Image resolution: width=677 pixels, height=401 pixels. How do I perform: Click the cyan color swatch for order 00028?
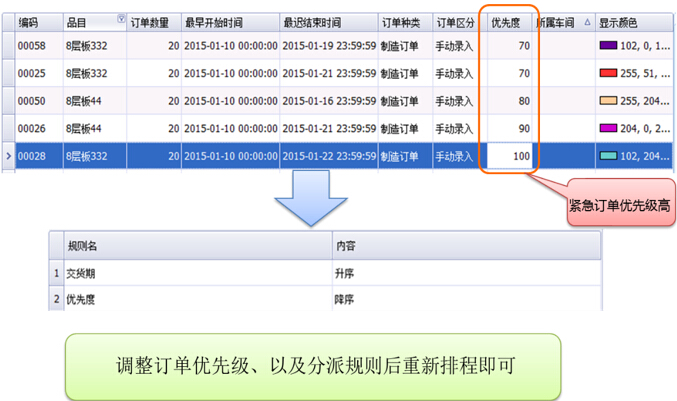pos(607,156)
